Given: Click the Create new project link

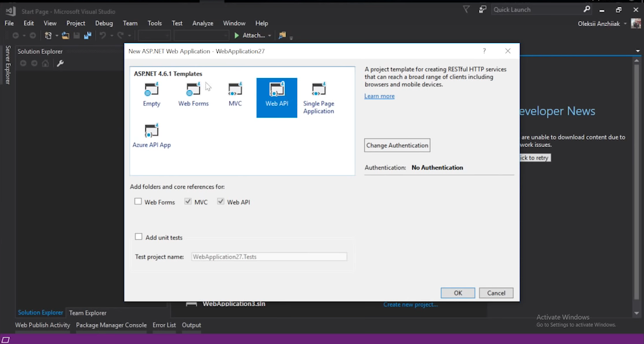Looking at the screenshot, I should coord(410,305).
